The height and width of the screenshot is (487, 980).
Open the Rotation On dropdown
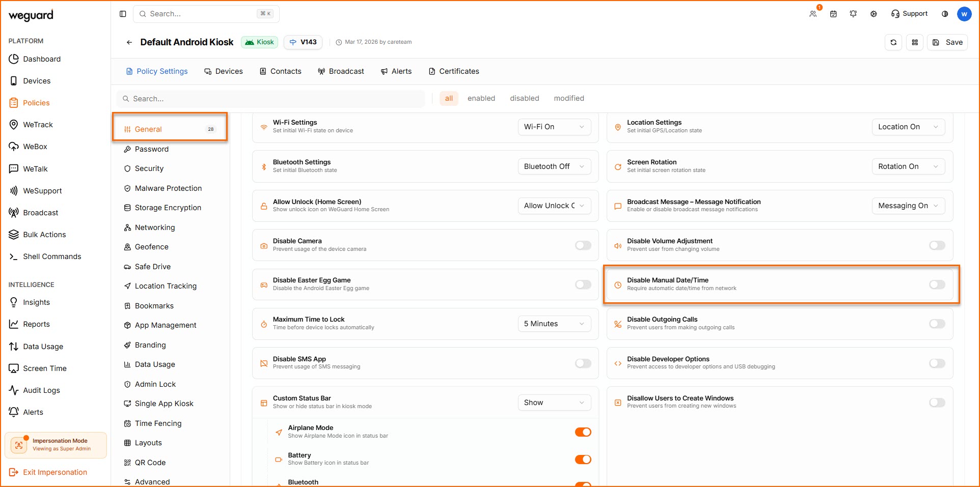click(908, 166)
